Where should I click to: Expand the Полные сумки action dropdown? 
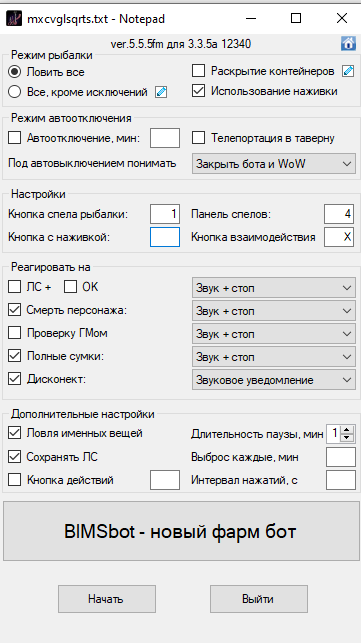274,357
